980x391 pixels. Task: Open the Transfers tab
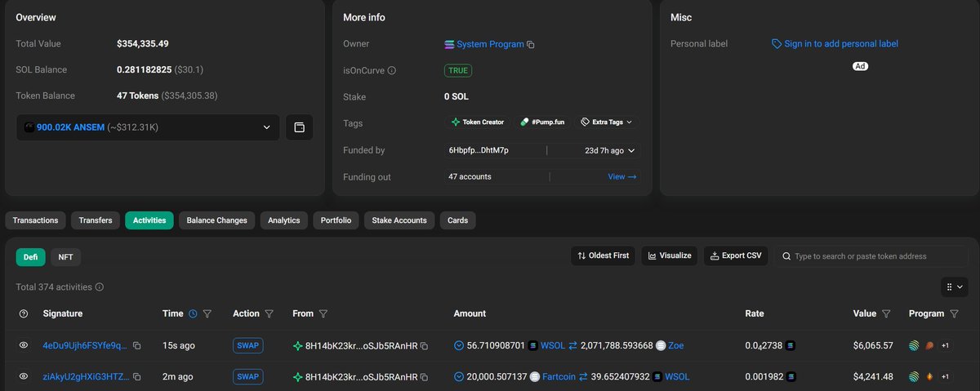click(x=96, y=220)
